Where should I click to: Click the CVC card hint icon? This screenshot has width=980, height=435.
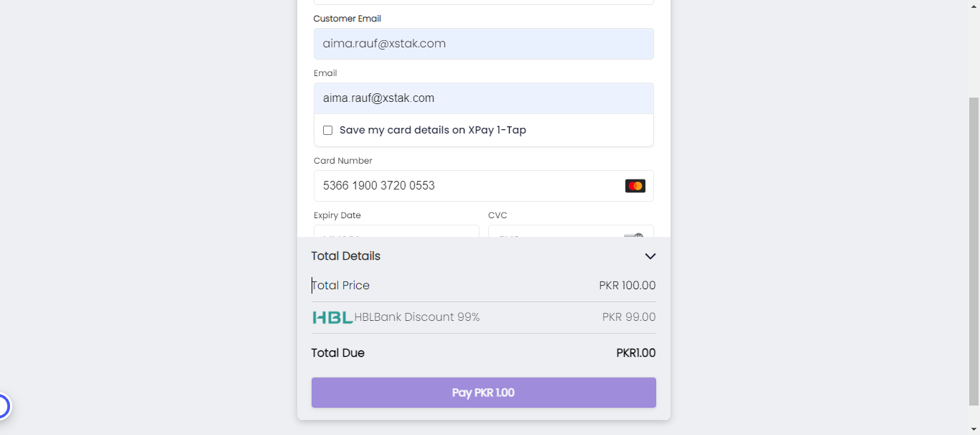click(x=634, y=235)
